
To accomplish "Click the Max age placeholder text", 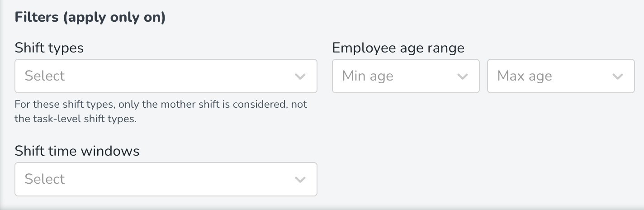I will [x=524, y=76].
